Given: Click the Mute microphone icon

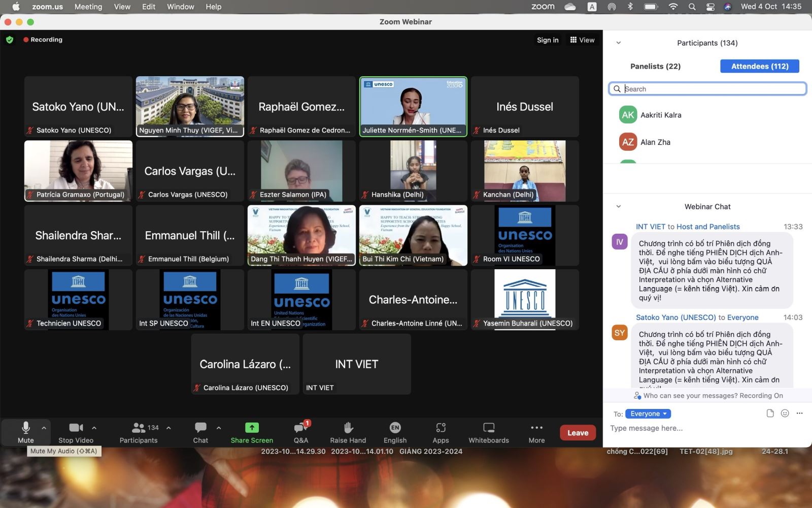Looking at the screenshot, I should [25, 428].
